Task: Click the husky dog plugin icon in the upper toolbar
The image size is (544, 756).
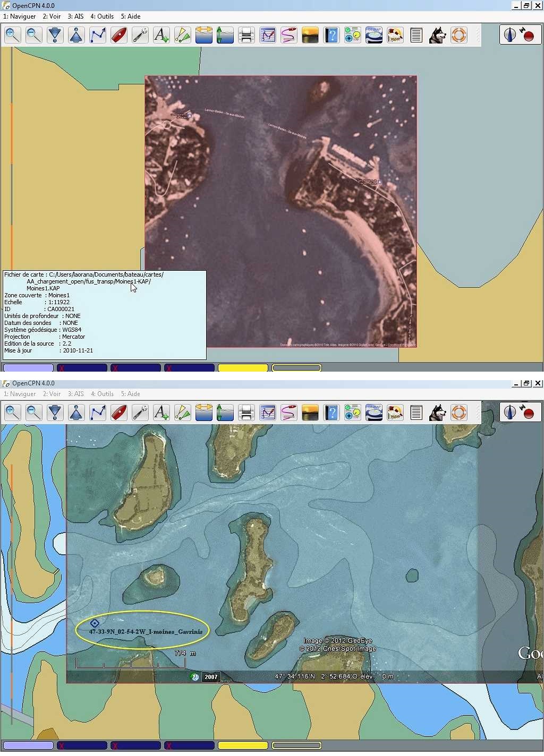Action: [437, 36]
